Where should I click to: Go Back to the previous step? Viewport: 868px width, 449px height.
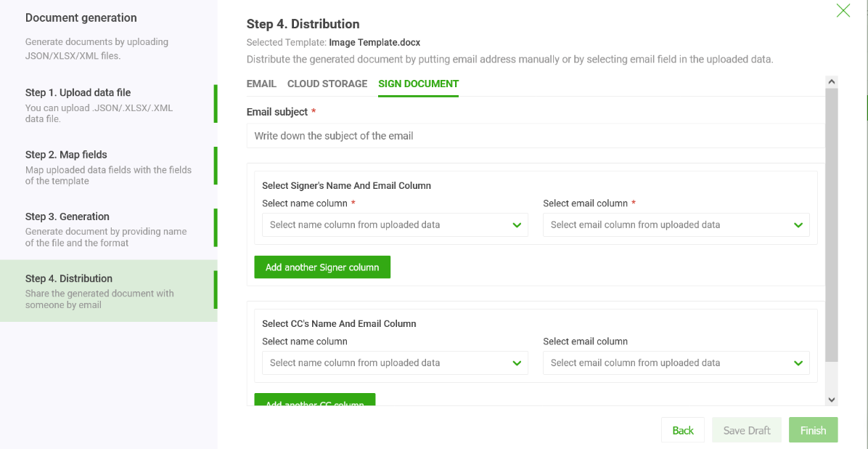tap(682, 430)
